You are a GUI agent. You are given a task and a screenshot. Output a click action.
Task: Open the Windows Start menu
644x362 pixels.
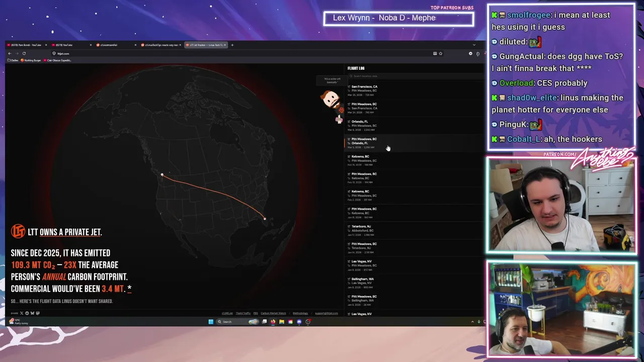(x=211, y=322)
